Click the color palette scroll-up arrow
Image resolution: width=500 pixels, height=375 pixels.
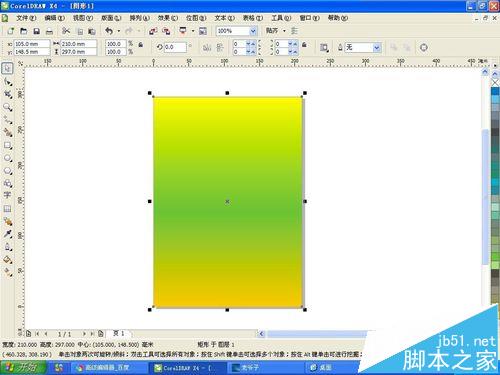[x=495, y=74]
